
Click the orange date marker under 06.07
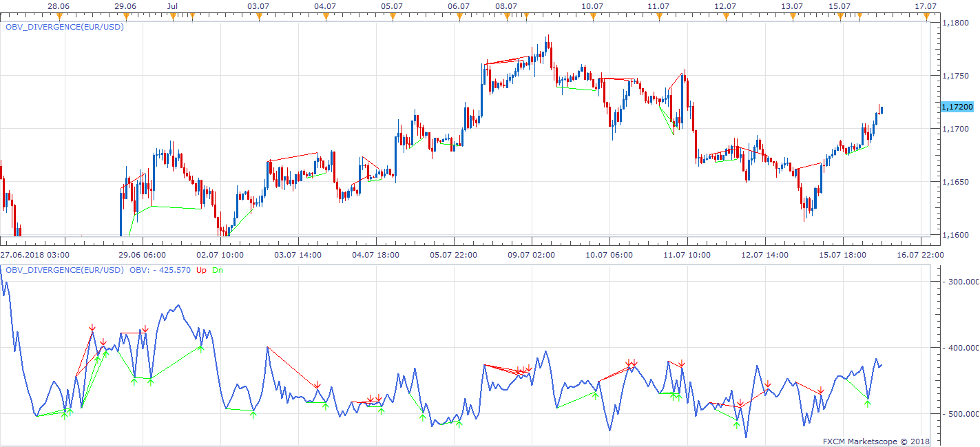click(x=459, y=16)
